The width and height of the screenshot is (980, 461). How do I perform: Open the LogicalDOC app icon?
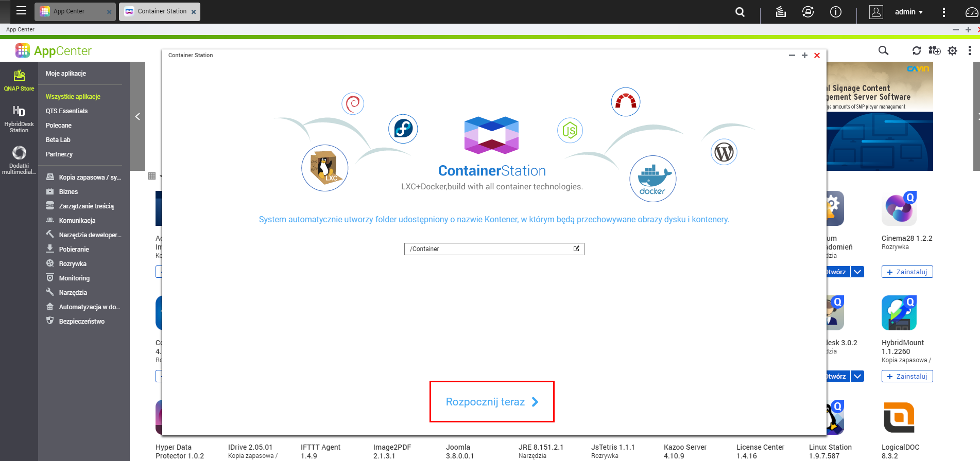(899, 417)
